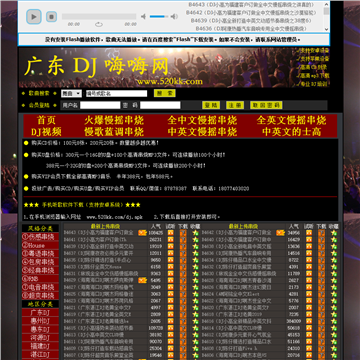Click the favorite star for track B4642
The height and width of the screenshot is (360, 360).
pos(334,233)
